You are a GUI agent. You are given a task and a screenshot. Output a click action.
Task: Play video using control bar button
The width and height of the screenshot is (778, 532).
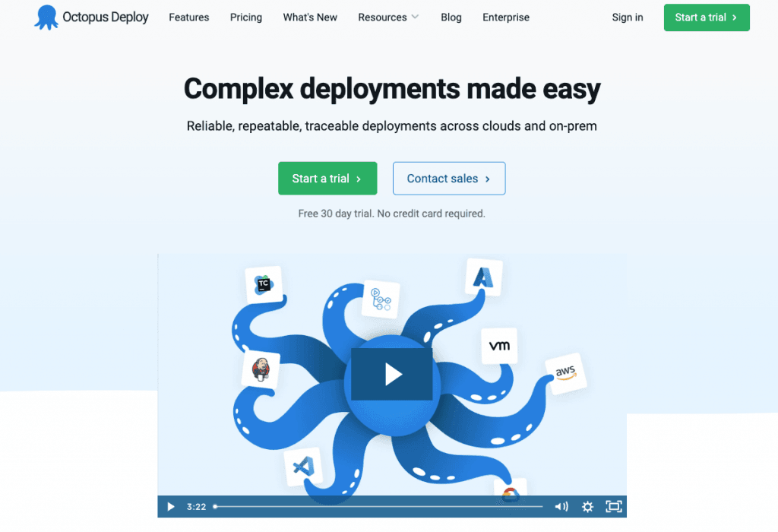click(x=171, y=506)
